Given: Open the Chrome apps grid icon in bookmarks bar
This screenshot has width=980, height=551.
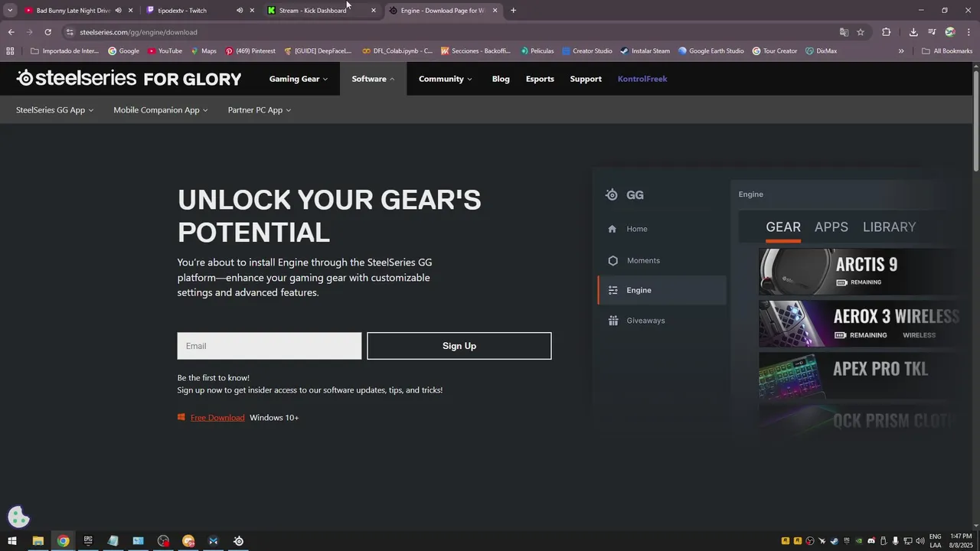Looking at the screenshot, I should [x=10, y=51].
